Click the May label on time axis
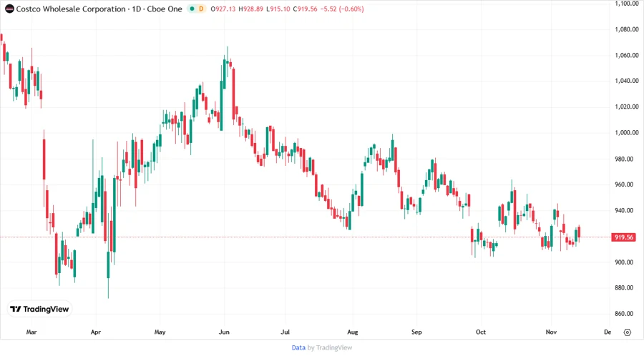Screen dimensions: 644x356 [160, 332]
